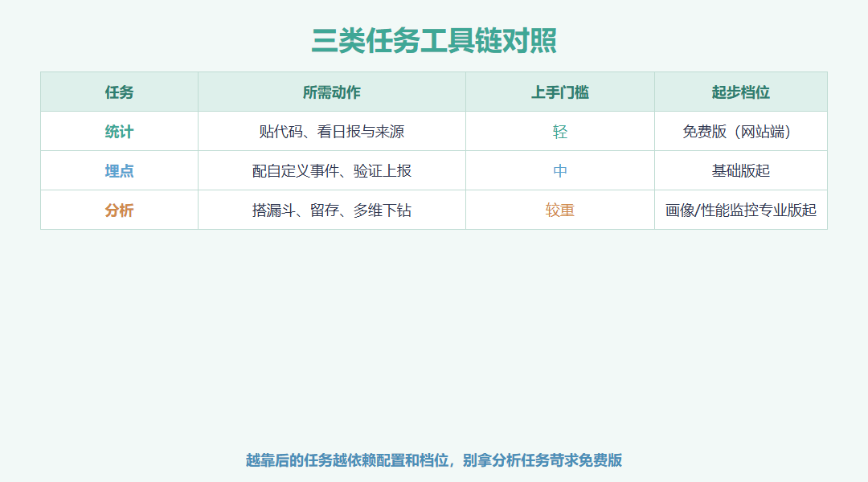Screen dimensions: 868x482
Task: Click the cell 基础版起
Action: [741, 171]
